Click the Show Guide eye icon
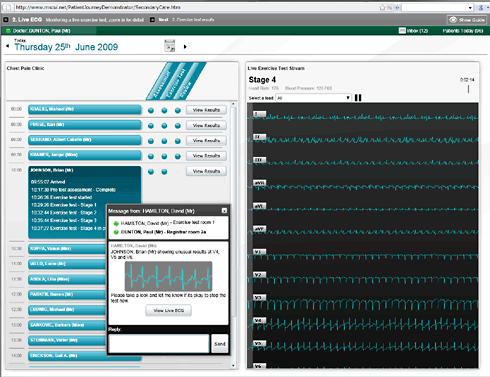 (x=453, y=20)
